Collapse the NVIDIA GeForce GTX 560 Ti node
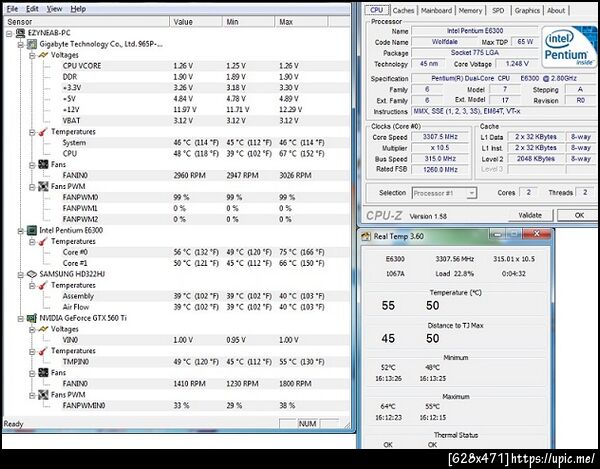The image size is (600, 469). pyautogui.click(x=21, y=319)
